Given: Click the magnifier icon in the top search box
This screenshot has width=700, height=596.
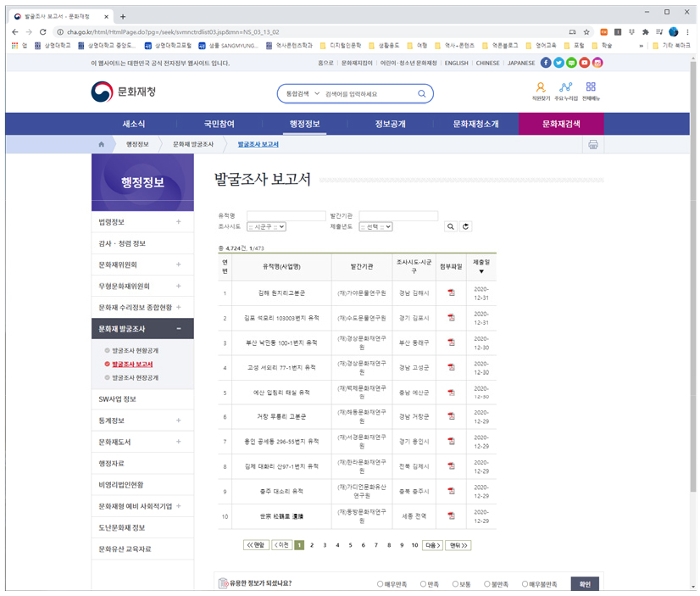Looking at the screenshot, I should point(421,94).
